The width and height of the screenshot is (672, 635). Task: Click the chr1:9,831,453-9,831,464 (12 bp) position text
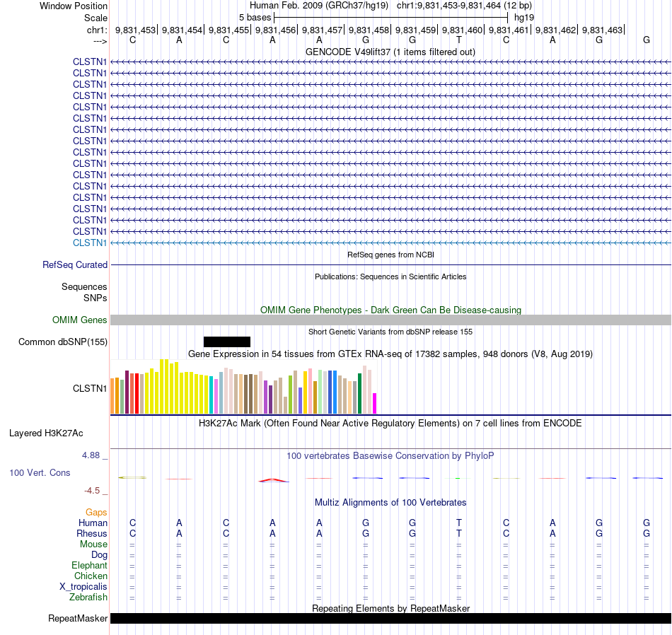click(464, 6)
